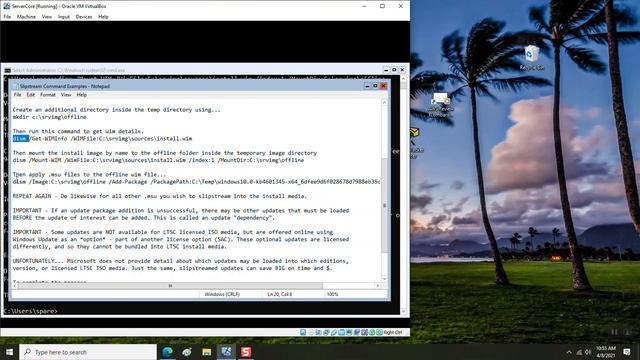Open the VirtualBox Machine menu
This screenshot has height=360, width=640.
(x=26, y=17)
